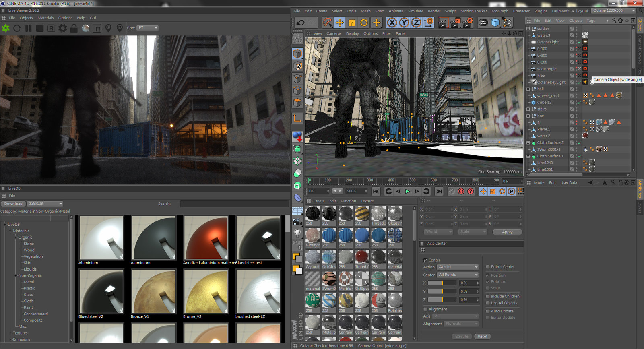
Task: Open the 128x128 thumbnail size dropdown
Action: (45, 204)
